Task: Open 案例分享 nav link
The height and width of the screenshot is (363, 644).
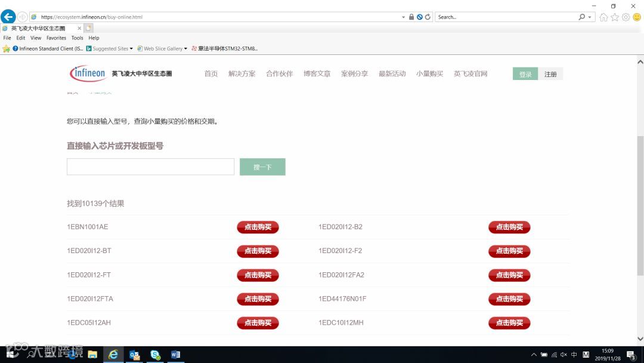Action: click(x=354, y=73)
